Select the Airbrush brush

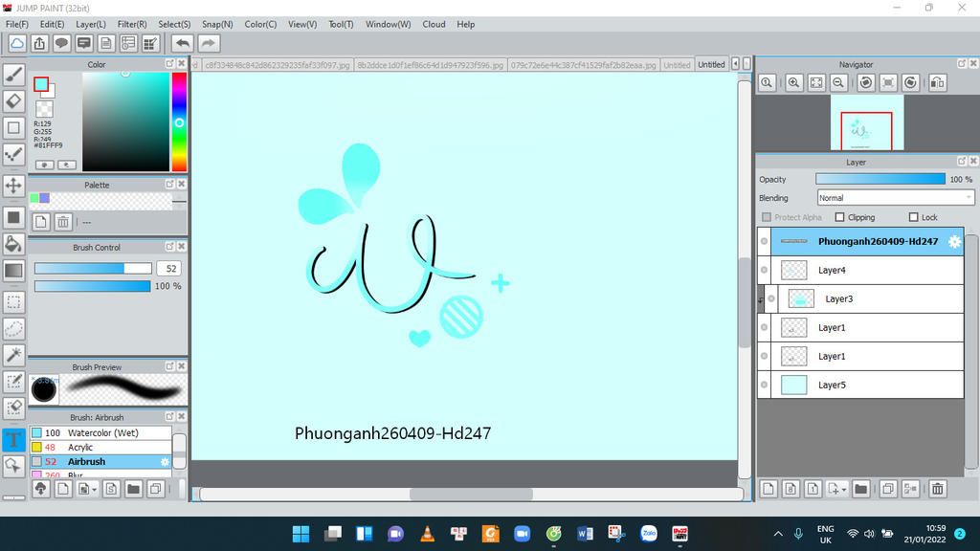pyautogui.click(x=100, y=462)
